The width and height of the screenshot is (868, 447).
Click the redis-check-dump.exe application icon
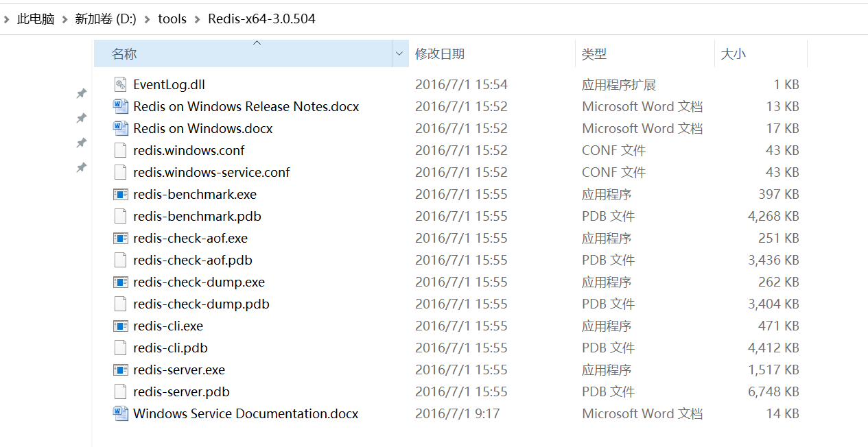pos(121,282)
